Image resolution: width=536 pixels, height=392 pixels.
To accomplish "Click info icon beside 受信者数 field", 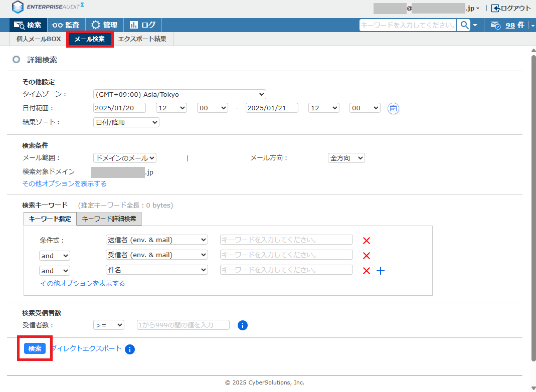I will tap(242, 325).
